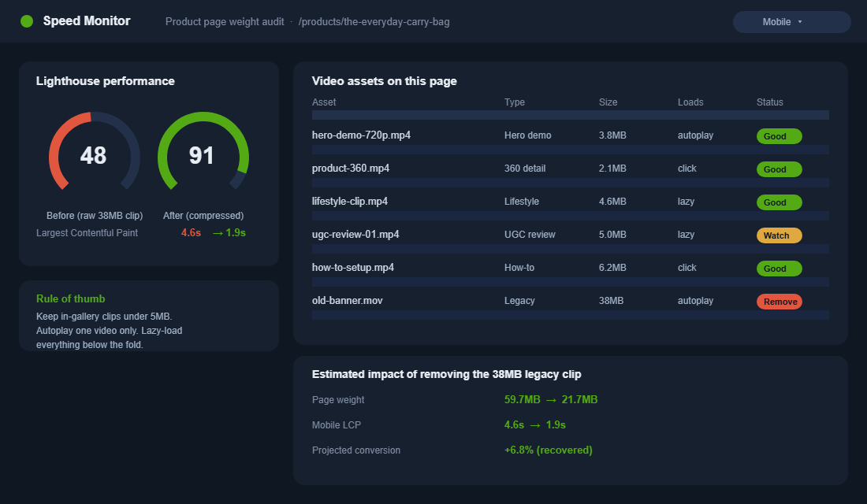Open the Mobile device dropdown
This screenshot has width=867, height=504.
[791, 22]
